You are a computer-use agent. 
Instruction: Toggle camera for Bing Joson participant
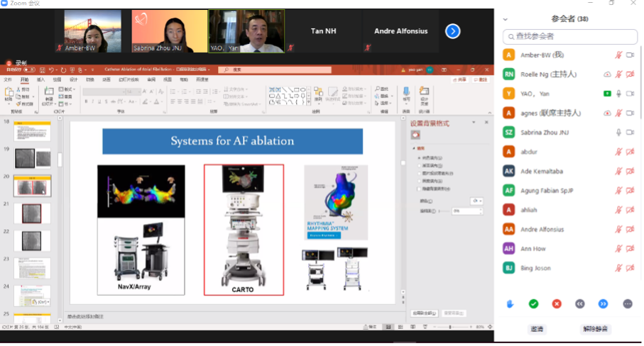[630, 268]
